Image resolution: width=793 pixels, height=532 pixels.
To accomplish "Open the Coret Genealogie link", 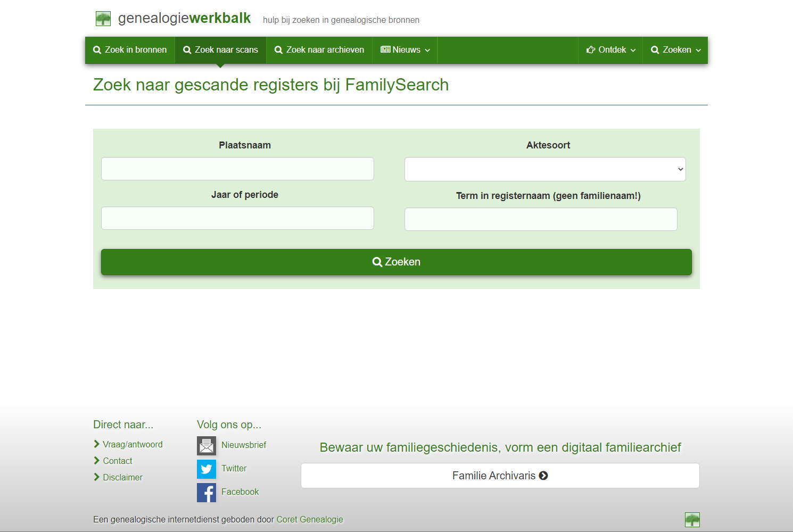I will tap(310, 520).
